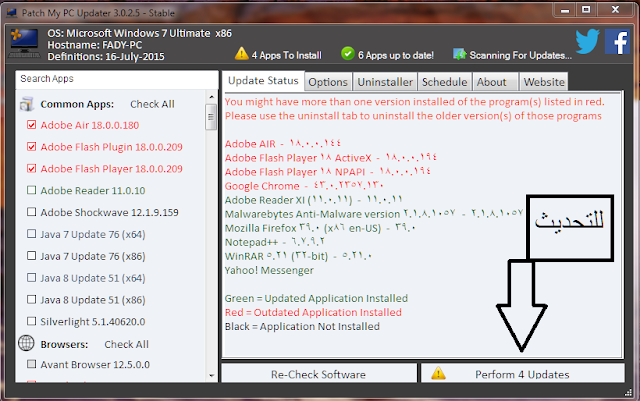Maximize the Patch My PC window

(586, 10)
